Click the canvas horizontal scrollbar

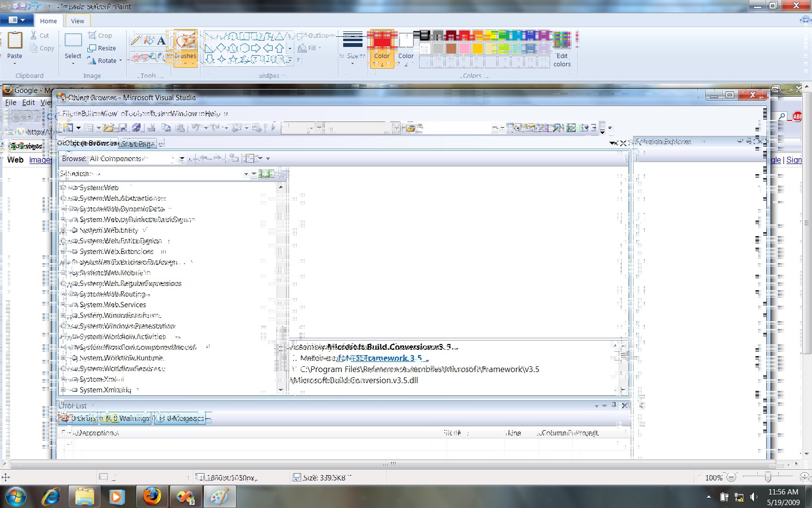[x=393, y=464]
